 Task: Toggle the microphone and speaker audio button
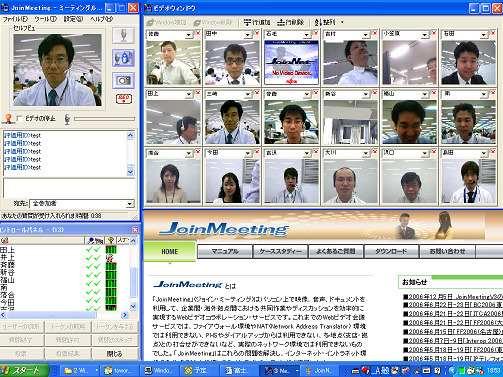tap(123, 58)
